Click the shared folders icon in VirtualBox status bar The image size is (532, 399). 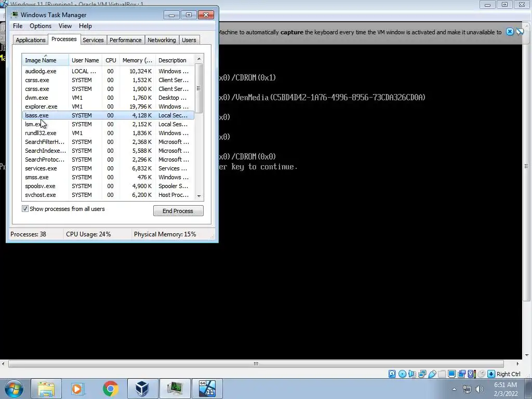442,374
